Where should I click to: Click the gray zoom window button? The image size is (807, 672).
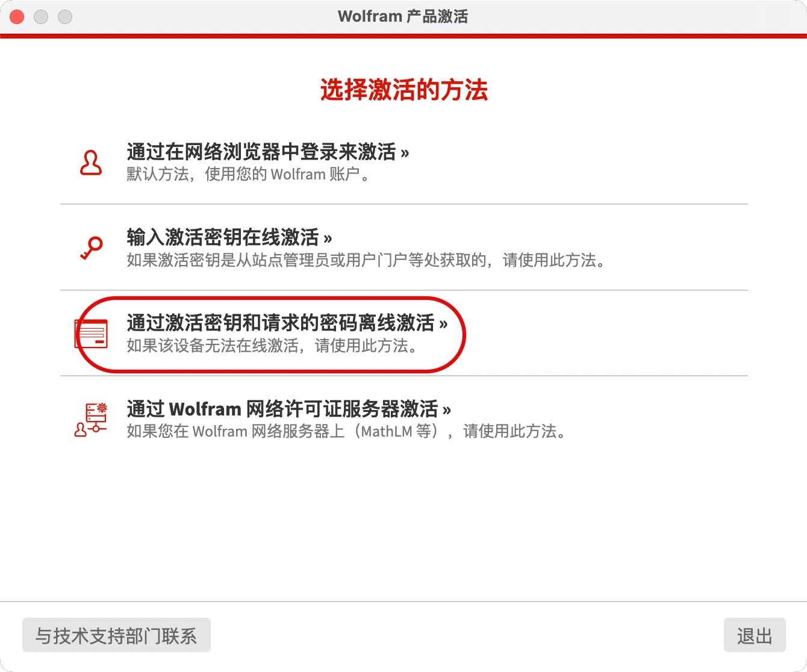pos(65,17)
